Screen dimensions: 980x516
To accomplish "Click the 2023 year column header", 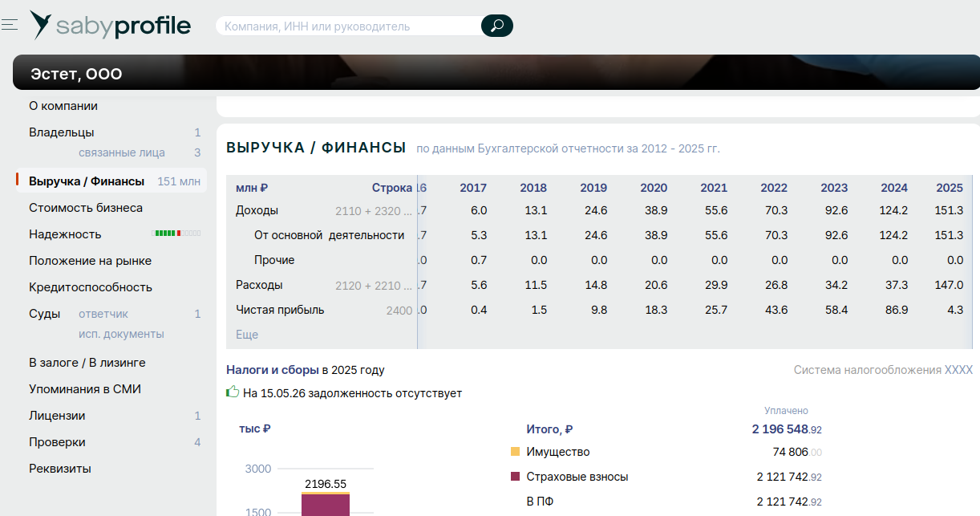I will pos(834,188).
